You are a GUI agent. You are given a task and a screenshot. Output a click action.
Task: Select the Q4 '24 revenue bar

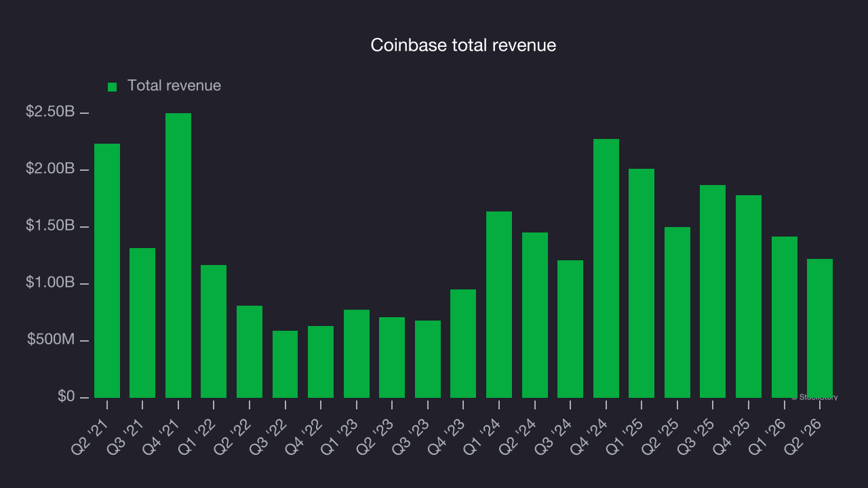(606, 268)
